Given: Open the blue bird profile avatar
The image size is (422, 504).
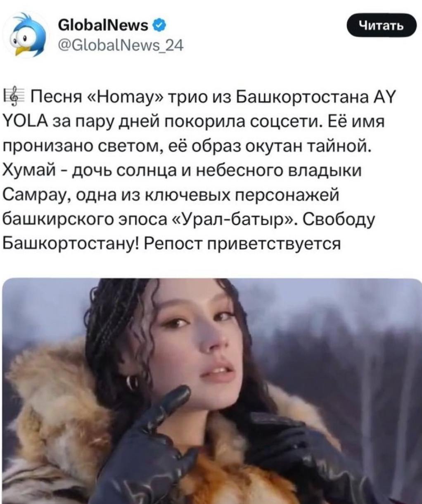Looking at the screenshot, I should tap(26, 35).
